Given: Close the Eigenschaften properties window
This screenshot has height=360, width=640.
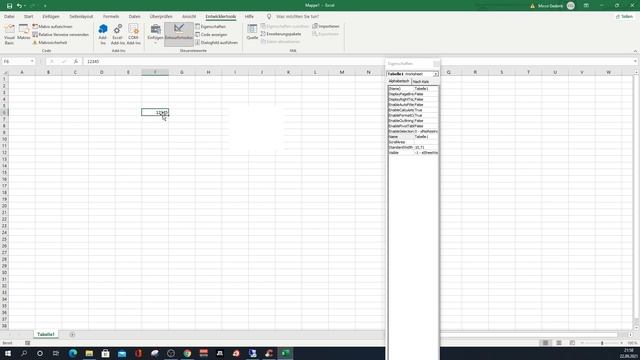Looking at the screenshot, I should click(436, 64).
